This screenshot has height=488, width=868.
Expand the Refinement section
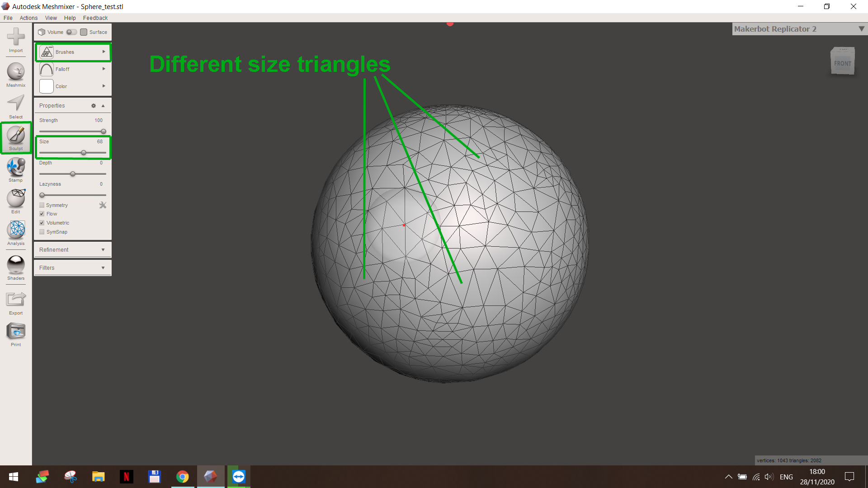tap(72, 249)
